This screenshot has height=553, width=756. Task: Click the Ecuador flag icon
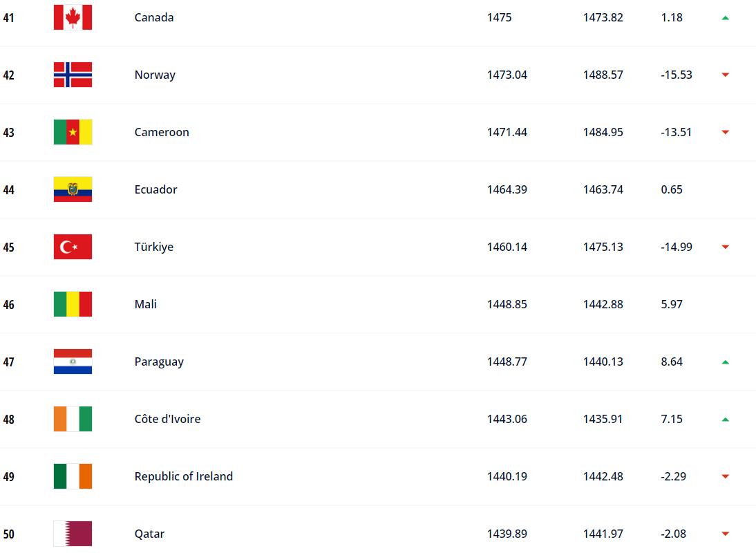pyautogui.click(x=73, y=189)
